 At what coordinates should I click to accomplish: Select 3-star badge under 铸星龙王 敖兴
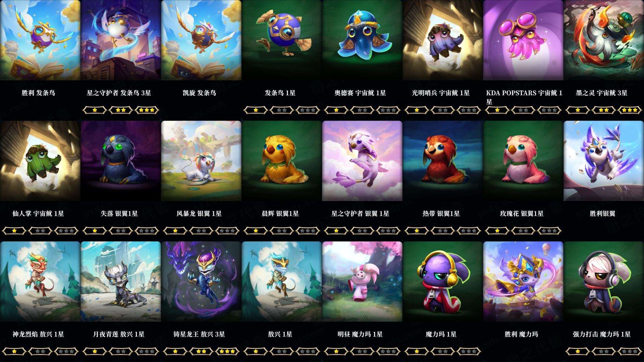(x=227, y=351)
